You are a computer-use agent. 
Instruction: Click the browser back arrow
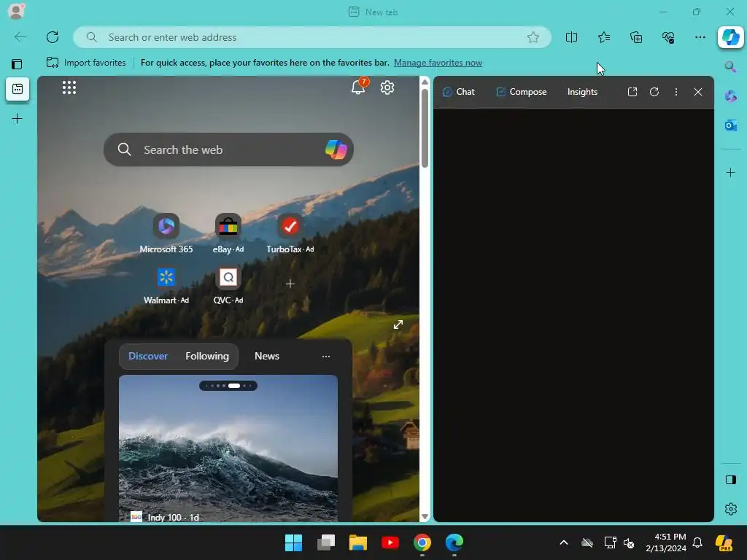click(20, 37)
